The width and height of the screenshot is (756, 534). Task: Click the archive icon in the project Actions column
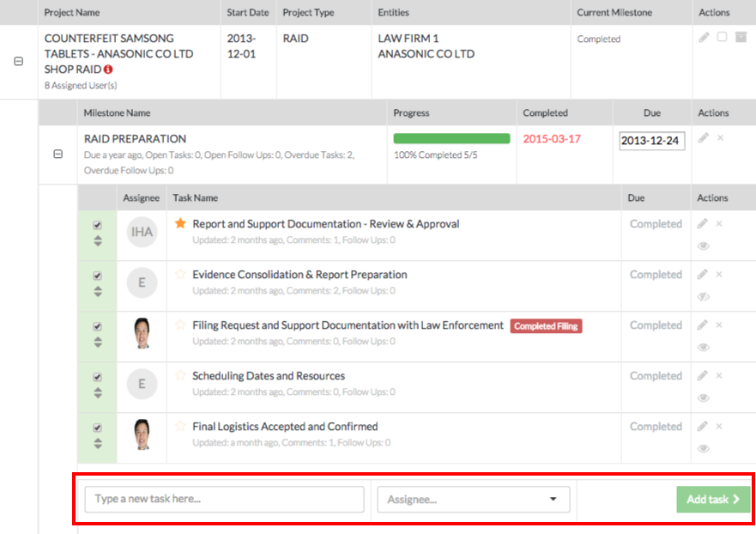(740, 37)
